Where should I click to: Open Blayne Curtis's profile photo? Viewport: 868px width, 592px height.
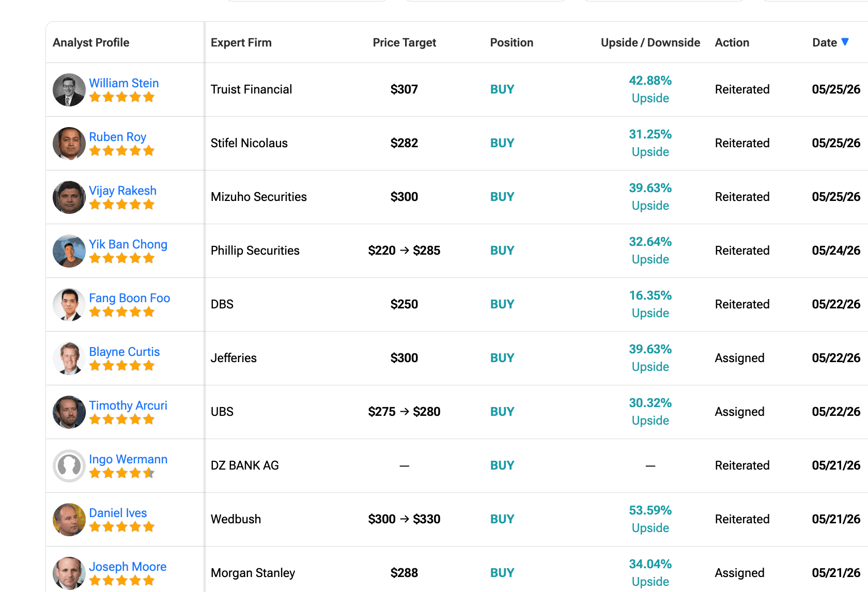69,359
